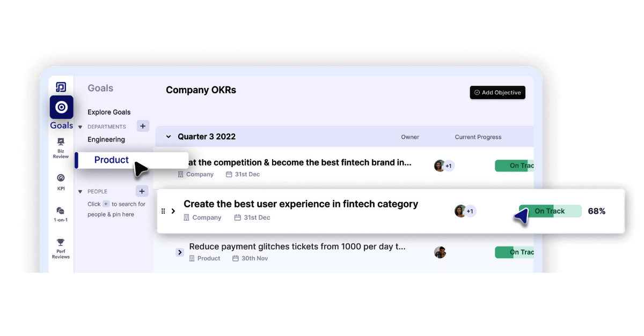This screenshot has width=644, height=336.
Task: Click the 68% On Track progress bar
Action: point(550,211)
